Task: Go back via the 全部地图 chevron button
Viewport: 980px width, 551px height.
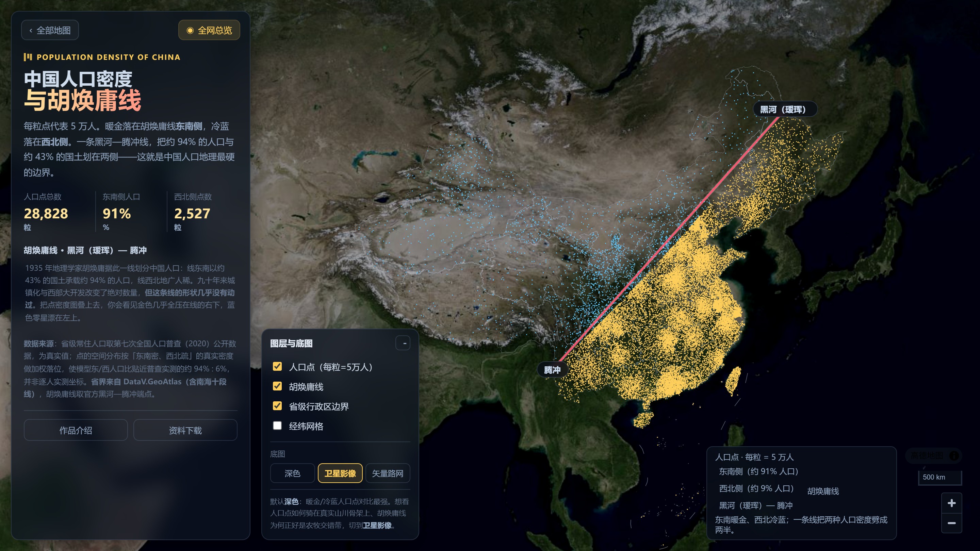Action: click(x=50, y=30)
